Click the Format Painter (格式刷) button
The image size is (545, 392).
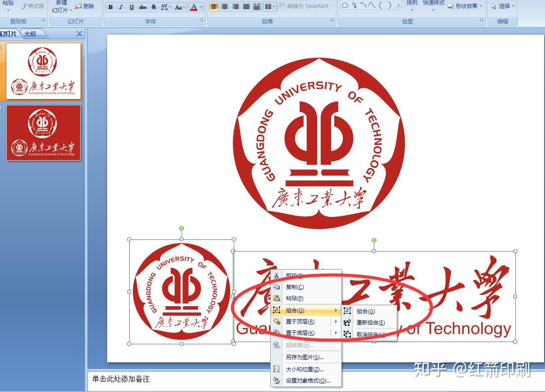[32, 6]
